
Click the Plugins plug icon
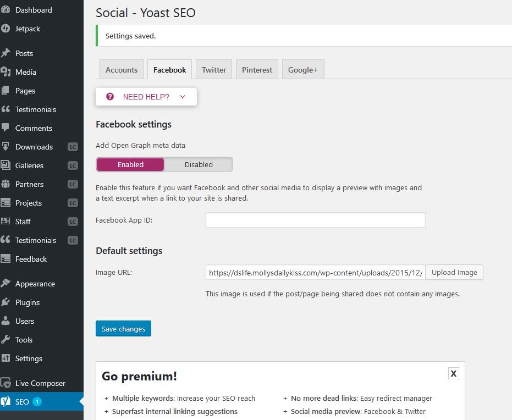pyautogui.click(x=5, y=302)
